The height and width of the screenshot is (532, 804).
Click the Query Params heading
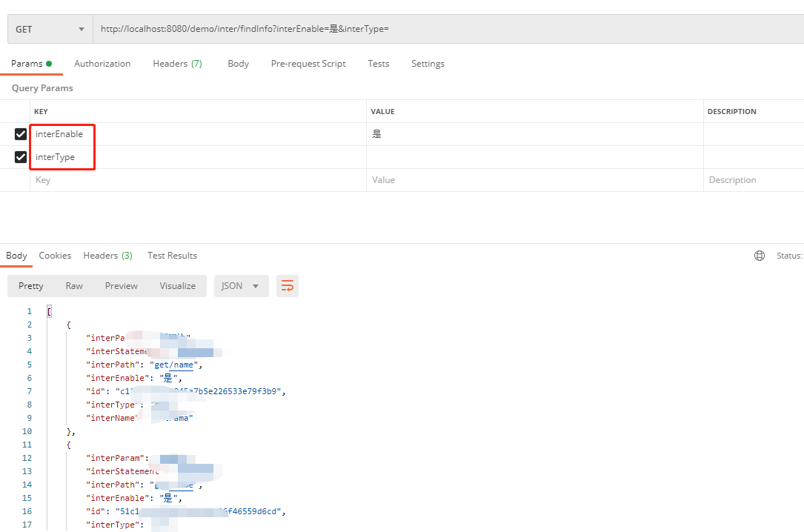click(x=42, y=88)
